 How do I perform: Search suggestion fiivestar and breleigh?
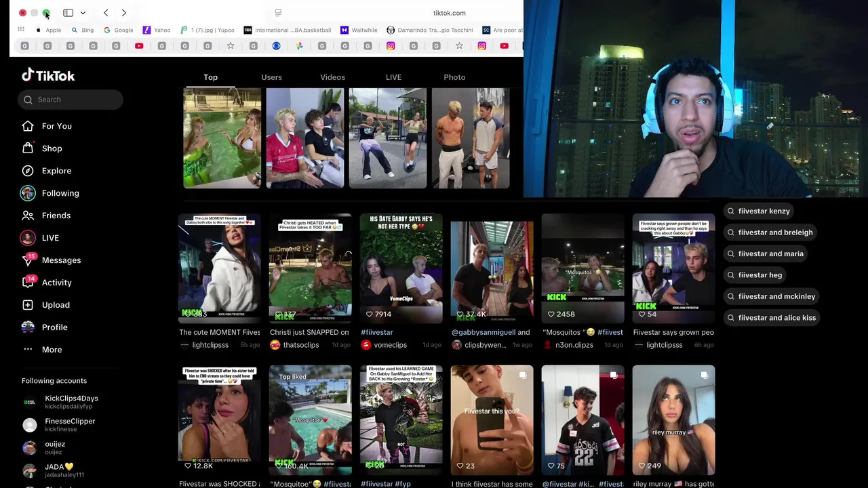[770, 232]
